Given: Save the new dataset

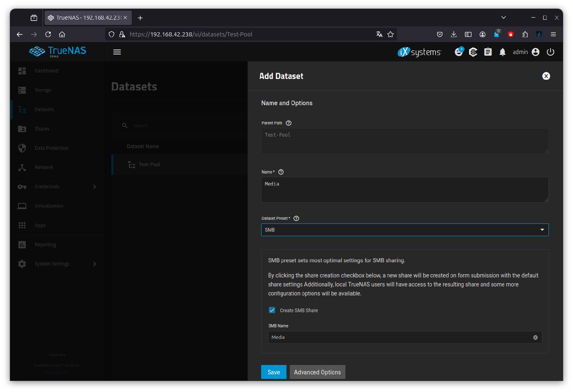Looking at the screenshot, I should [x=273, y=372].
